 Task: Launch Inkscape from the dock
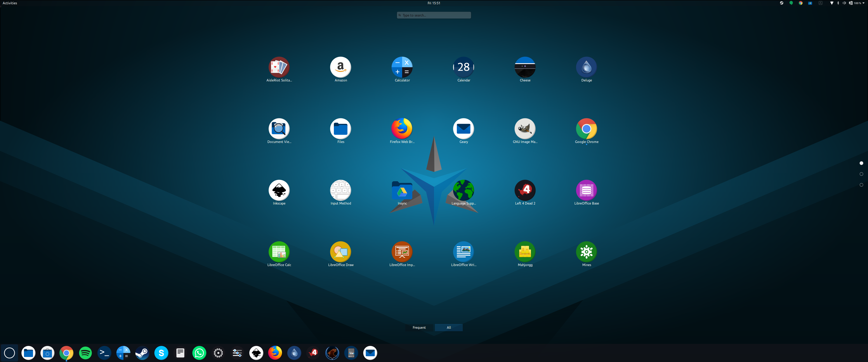point(256,353)
